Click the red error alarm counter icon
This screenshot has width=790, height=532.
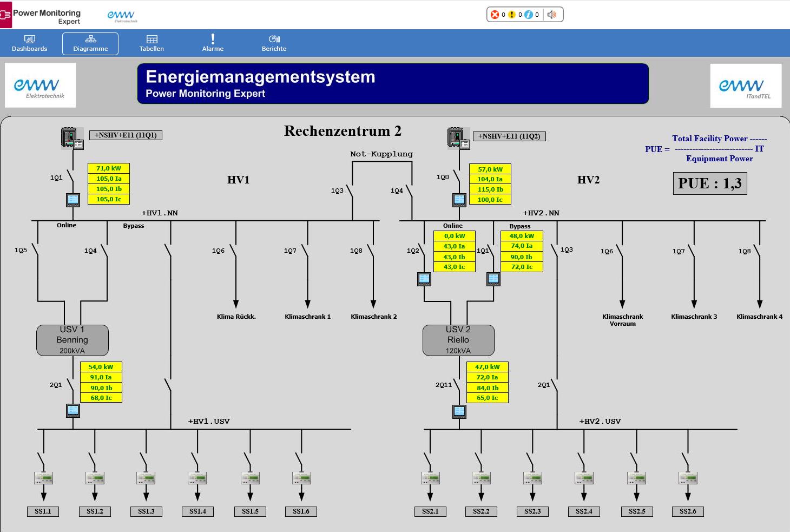pyautogui.click(x=495, y=15)
